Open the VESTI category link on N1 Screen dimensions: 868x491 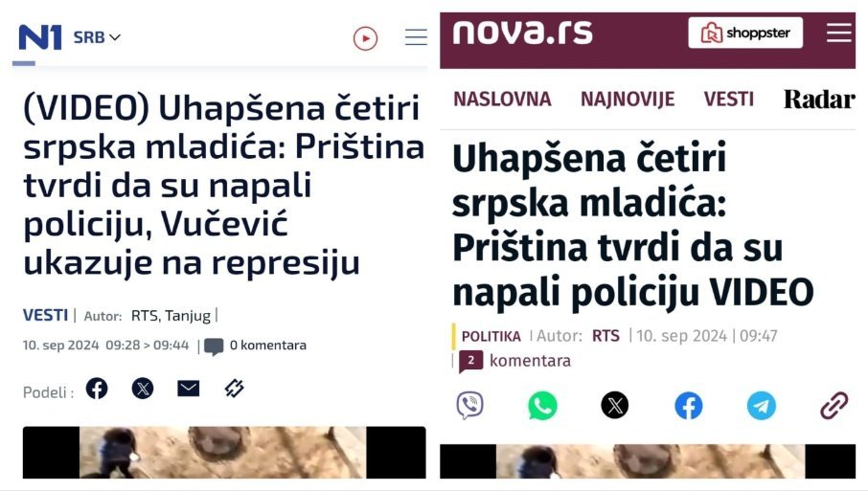click(45, 315)
